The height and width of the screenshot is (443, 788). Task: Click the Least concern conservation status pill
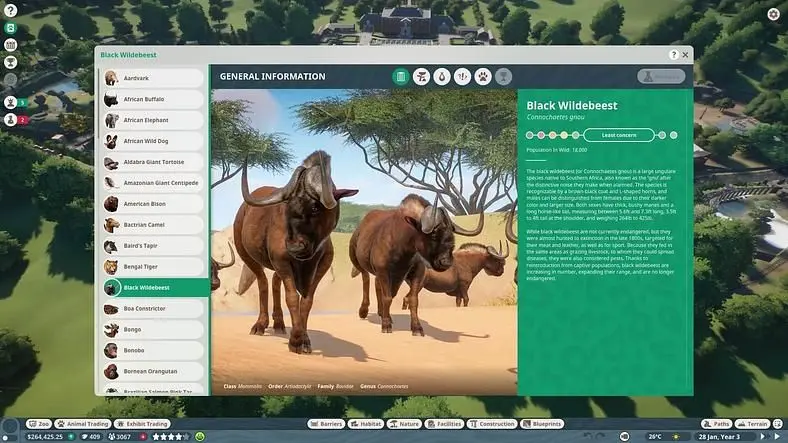click(x=619, y=135)
